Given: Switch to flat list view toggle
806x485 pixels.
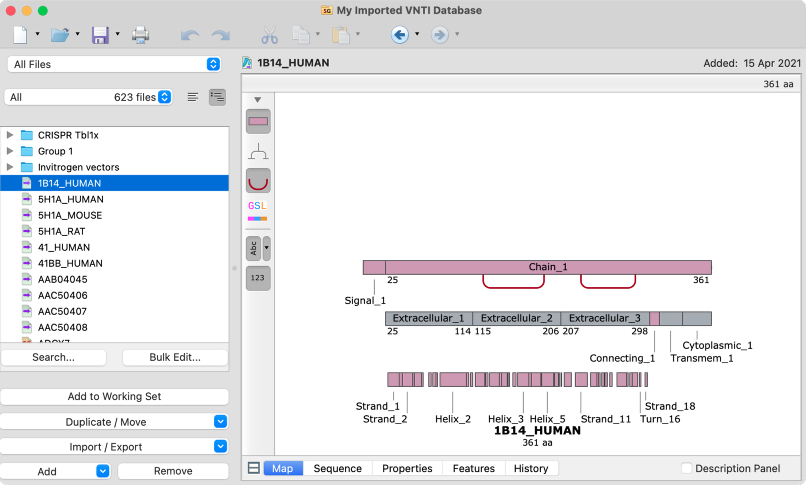Looking at the screenshot, I should click(x=193, y=97).
